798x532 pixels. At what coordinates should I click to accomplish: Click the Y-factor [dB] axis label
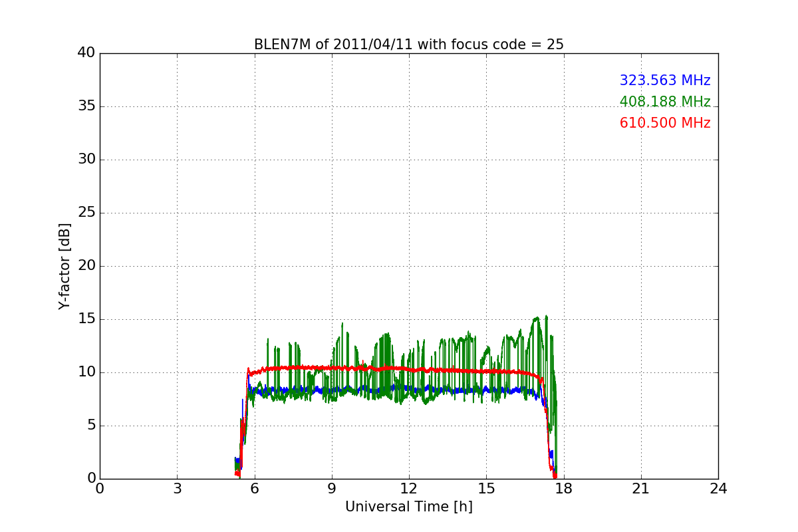pyautogui.click(x=65, y=266)
